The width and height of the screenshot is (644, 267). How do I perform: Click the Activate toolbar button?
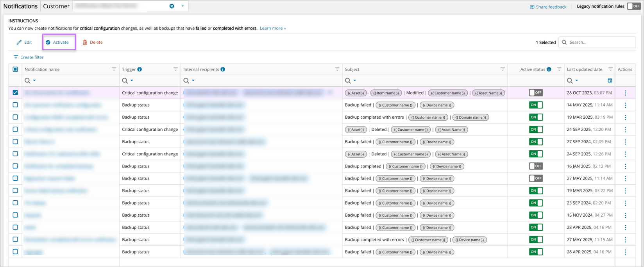pos(57,42)
